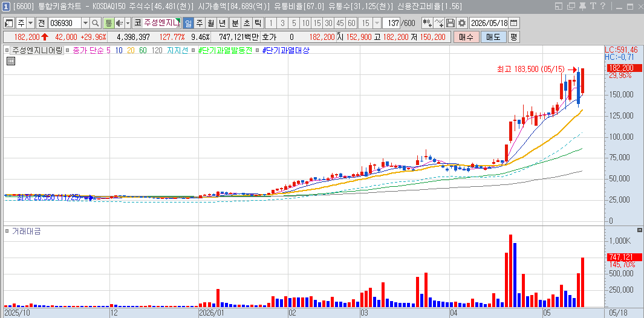Click the add line indicator icon
This screenshot has width=644, height=318.
439,22
